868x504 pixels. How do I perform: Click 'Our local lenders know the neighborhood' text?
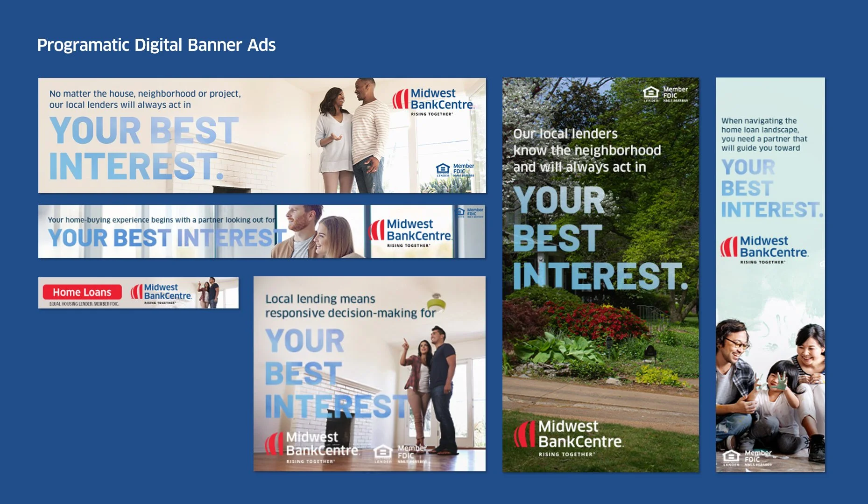tap(587, 150)
